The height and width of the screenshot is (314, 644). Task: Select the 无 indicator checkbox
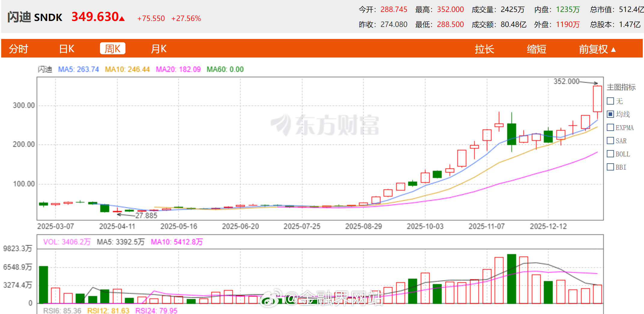click(x=610, y=101)
